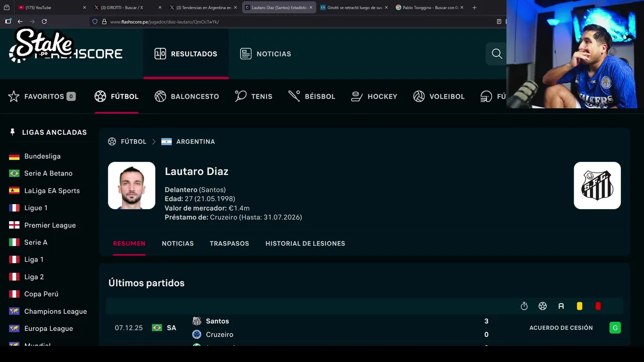Select the Voleibol ball icon
Viewport: 644px width, 362px height.
419,97
